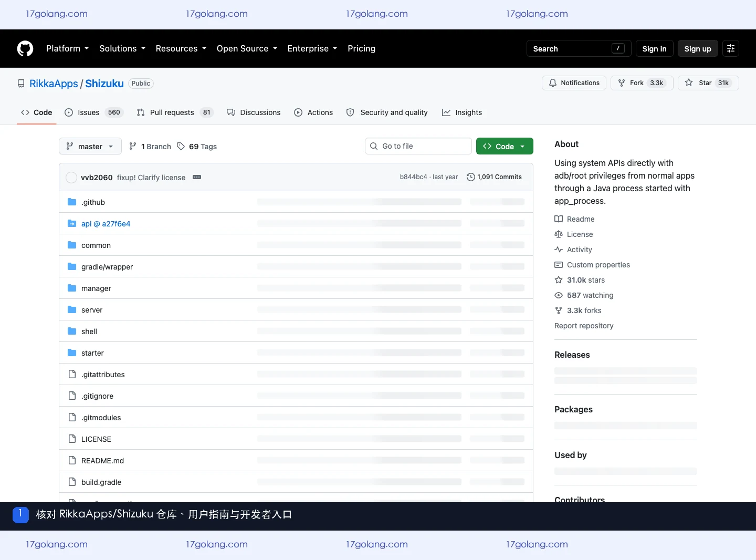The image size is (756, 560).
Task: Open the appearance settings icon beside Sign up
Action: pos(731,48)
